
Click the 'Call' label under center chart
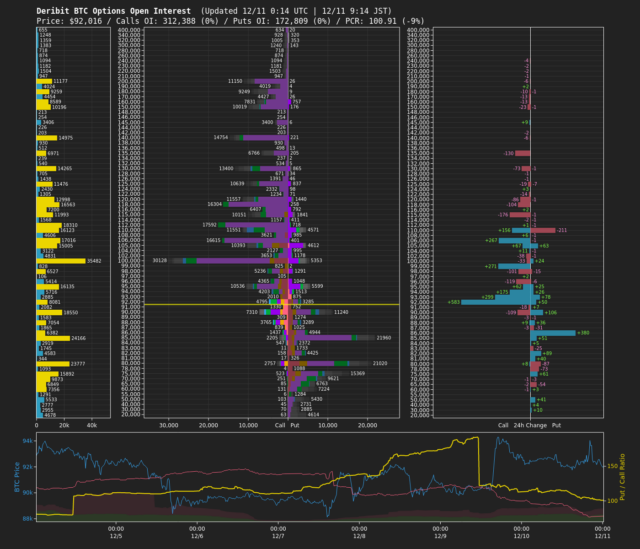click(281, 424)
